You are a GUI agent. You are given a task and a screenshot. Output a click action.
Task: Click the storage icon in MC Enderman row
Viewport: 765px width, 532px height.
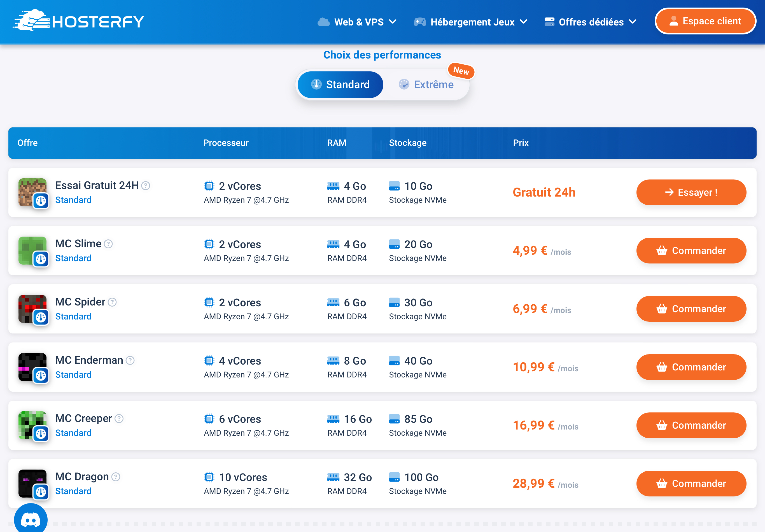pos(394,361)
